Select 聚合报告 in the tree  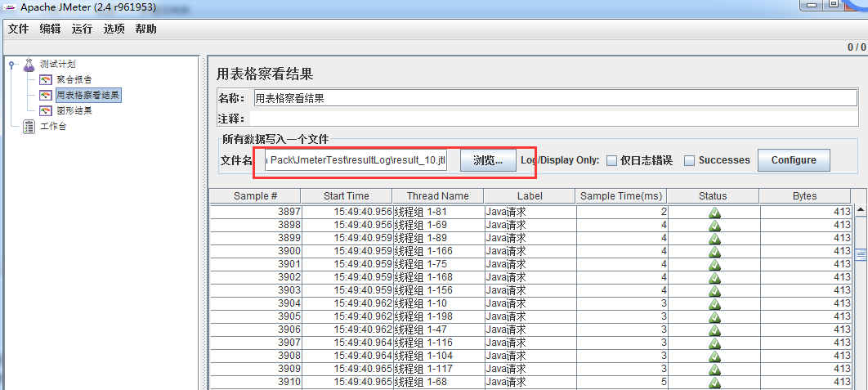coord(74,80)
